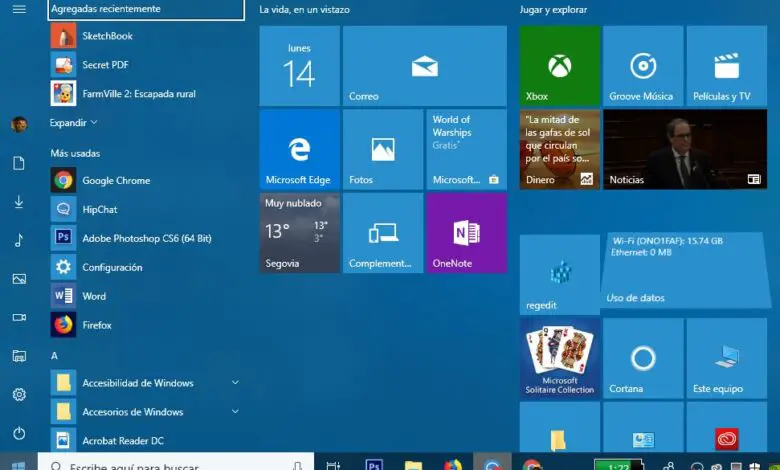
Task: Expand Accesibilidad de Windows folder
Action: coord(146,383)
